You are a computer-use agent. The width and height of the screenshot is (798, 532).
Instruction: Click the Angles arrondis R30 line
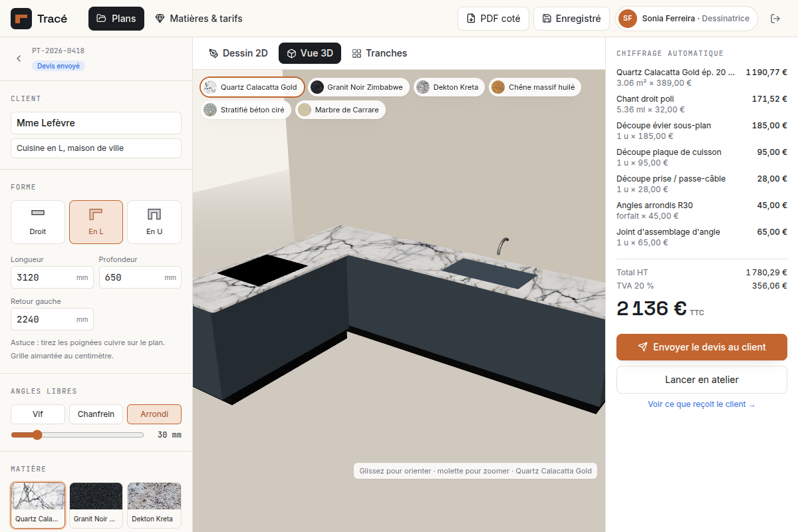702,210
